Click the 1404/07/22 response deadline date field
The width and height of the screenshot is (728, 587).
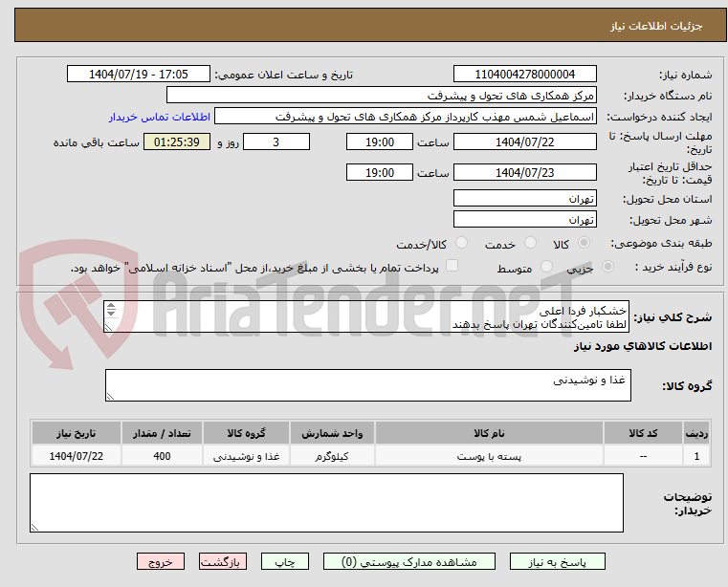click(524, 141)
